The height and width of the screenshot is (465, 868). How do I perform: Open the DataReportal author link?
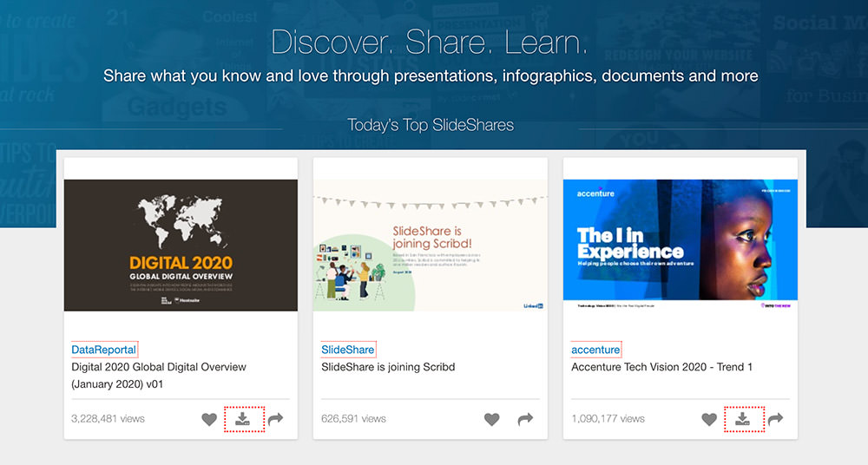[103, 350]
